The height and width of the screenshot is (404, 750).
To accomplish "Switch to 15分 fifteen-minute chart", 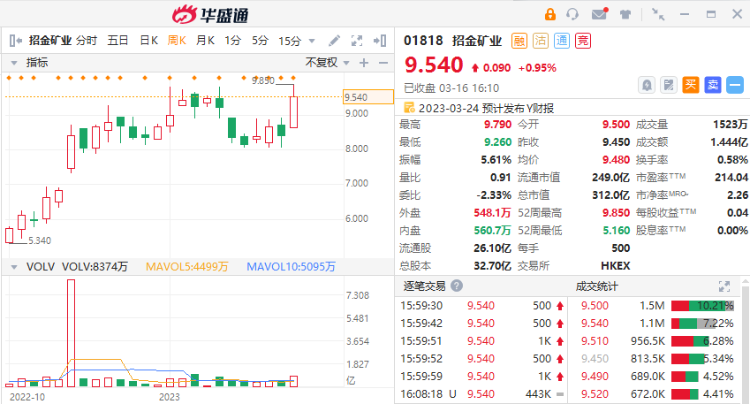I will [x=290, y=41].
